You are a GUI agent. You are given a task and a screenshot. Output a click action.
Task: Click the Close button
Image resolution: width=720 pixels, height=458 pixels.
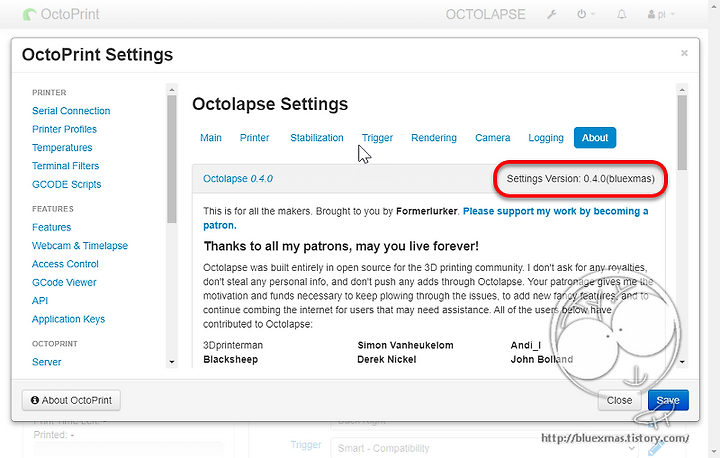[619, 400]
